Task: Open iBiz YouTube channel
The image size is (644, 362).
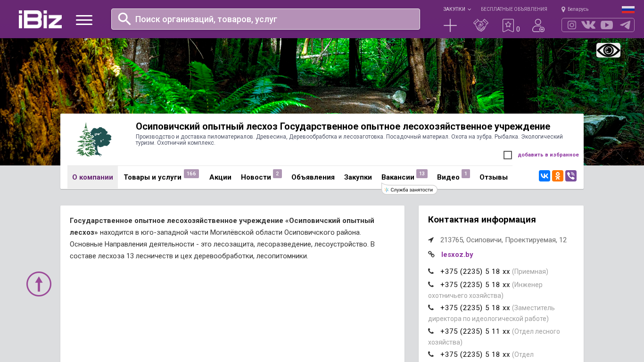Action: click(607, 25)
